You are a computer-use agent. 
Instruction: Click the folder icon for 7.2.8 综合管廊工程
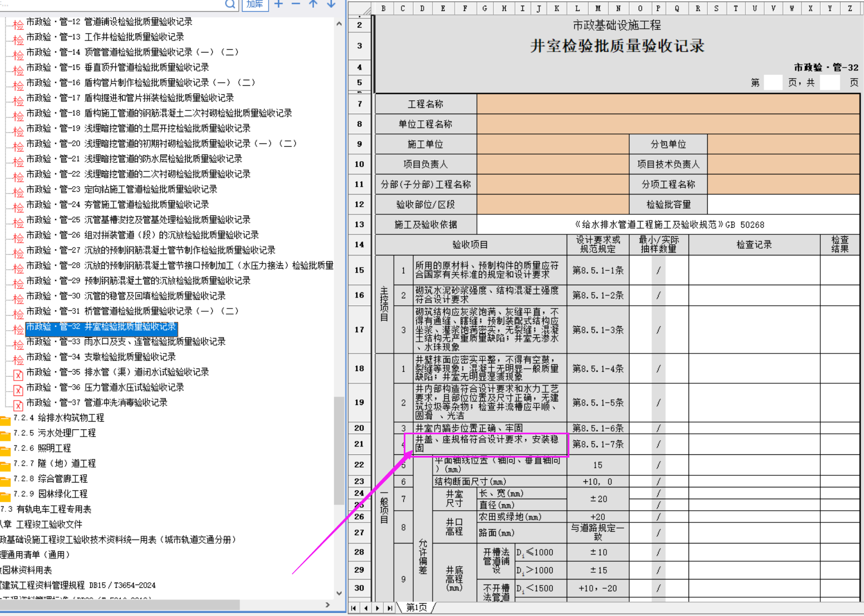click(5, 481)
